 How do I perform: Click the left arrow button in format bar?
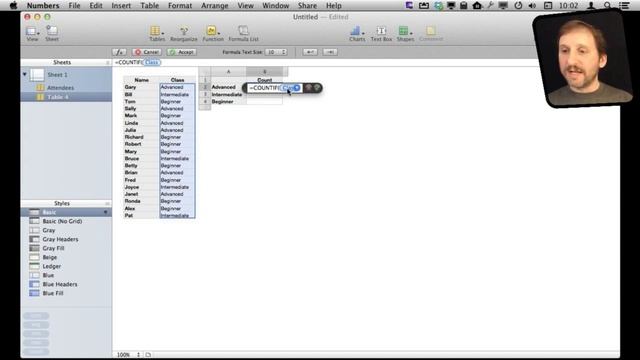(x=310, y=52)
